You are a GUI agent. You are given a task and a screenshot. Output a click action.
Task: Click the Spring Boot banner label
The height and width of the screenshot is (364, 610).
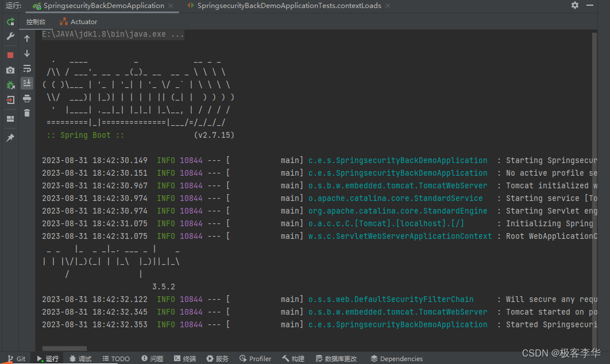click(x=85, y=135)
